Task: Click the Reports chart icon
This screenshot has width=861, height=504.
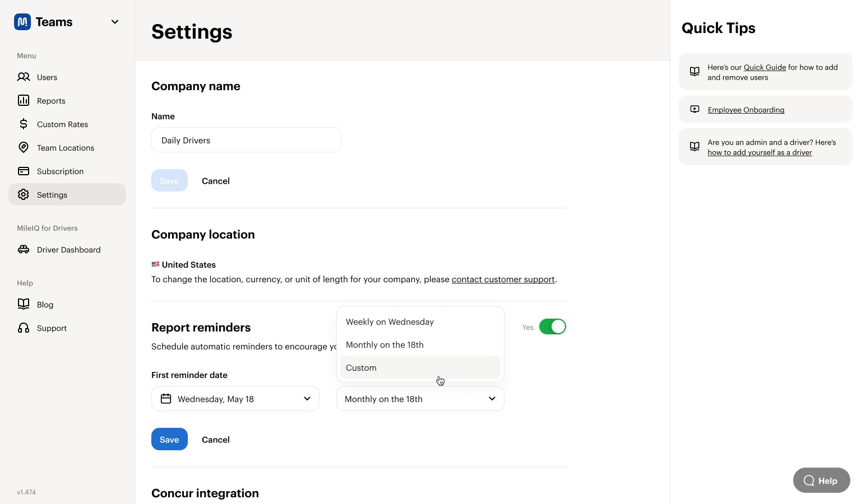Action: [x=24, y=100]
